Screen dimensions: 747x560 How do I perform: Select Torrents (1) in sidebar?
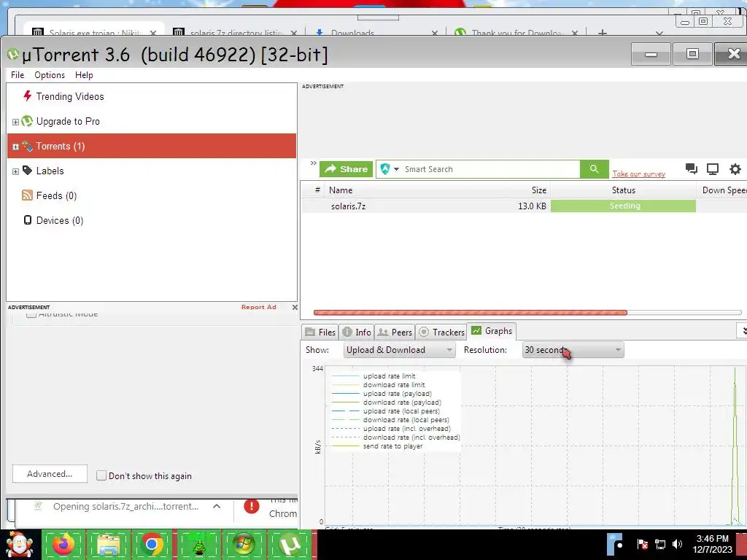152,146
